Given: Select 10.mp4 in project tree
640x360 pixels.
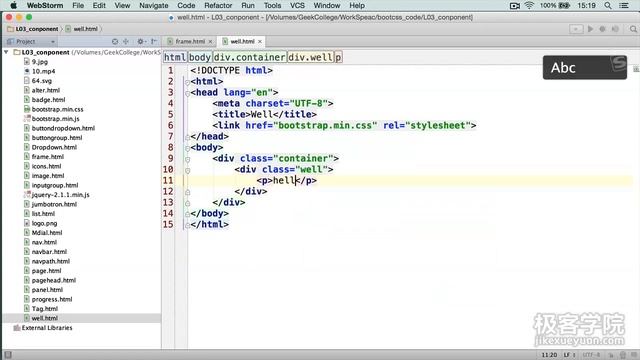Looking at the screenshot, I should 43,71.
